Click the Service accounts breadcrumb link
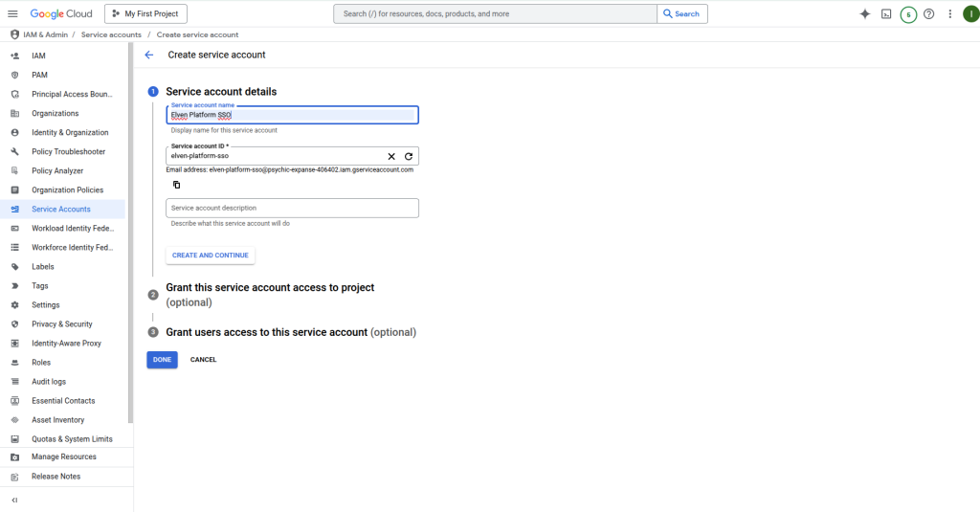980x512 pixels. click(111, 34)
